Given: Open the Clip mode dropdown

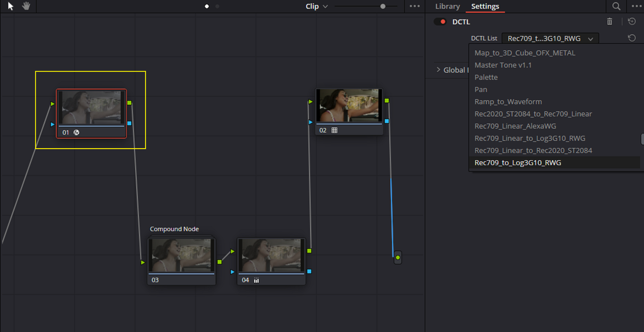Looking at the screenshot, I should 316,7.
